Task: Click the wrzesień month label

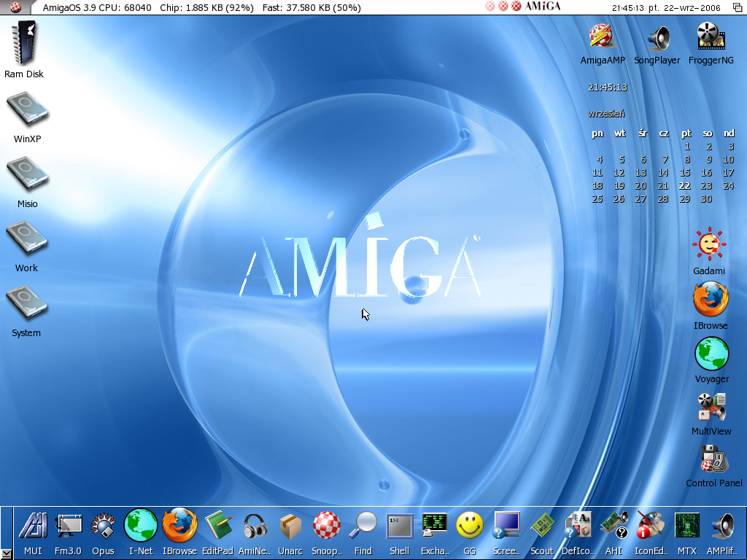Action: pyautogui.click(x=606, y=113)
